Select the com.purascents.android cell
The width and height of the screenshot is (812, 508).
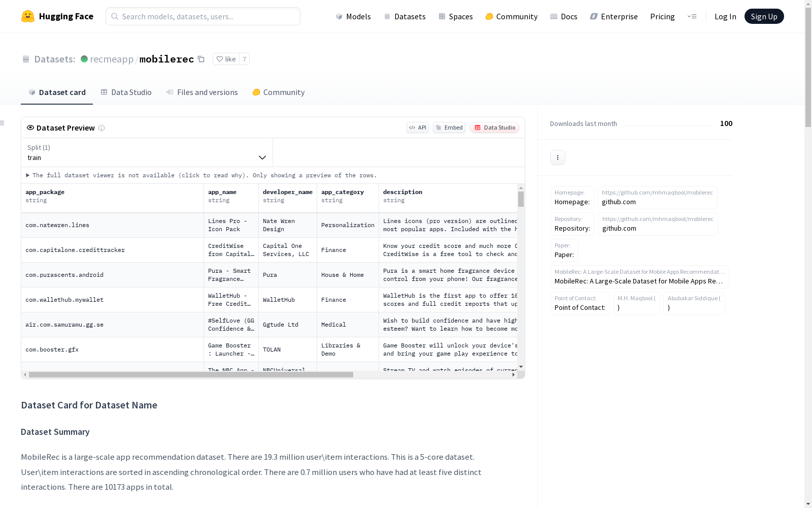pos(112,275)
